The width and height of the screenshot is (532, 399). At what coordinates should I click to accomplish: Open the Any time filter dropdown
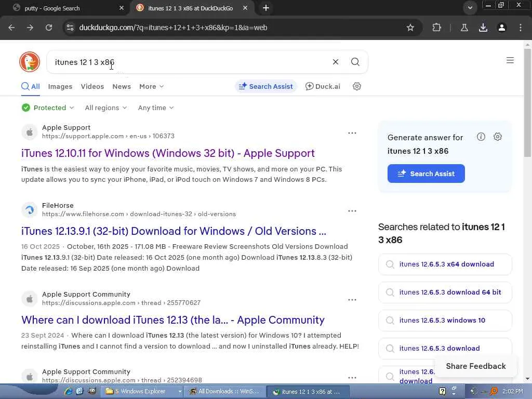156,108
